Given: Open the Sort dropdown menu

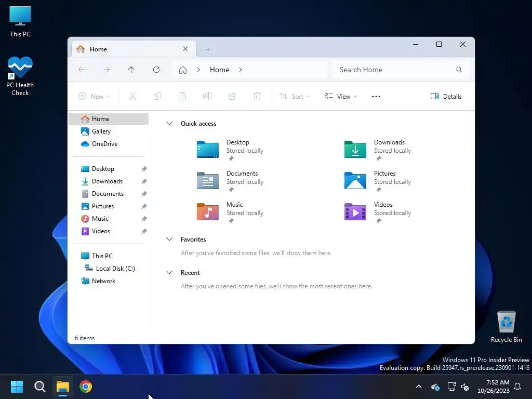Looking at the screenshot, I should (x=295, y=96).
